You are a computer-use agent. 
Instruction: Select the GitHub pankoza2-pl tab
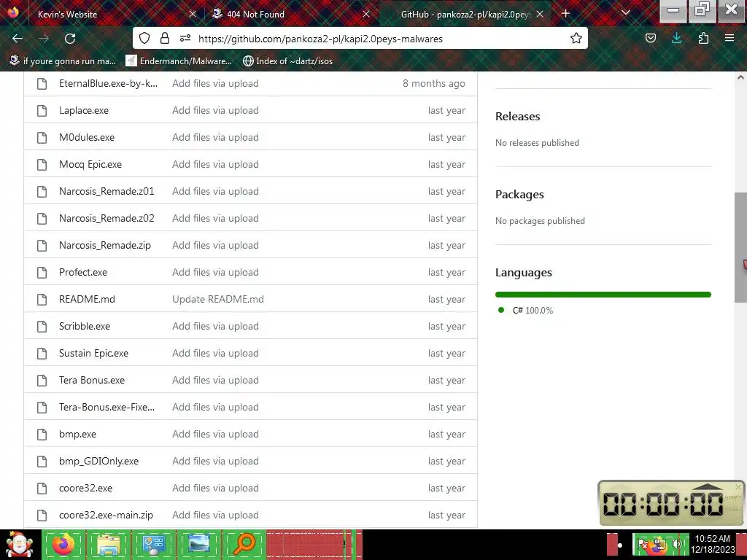(465, 14)
